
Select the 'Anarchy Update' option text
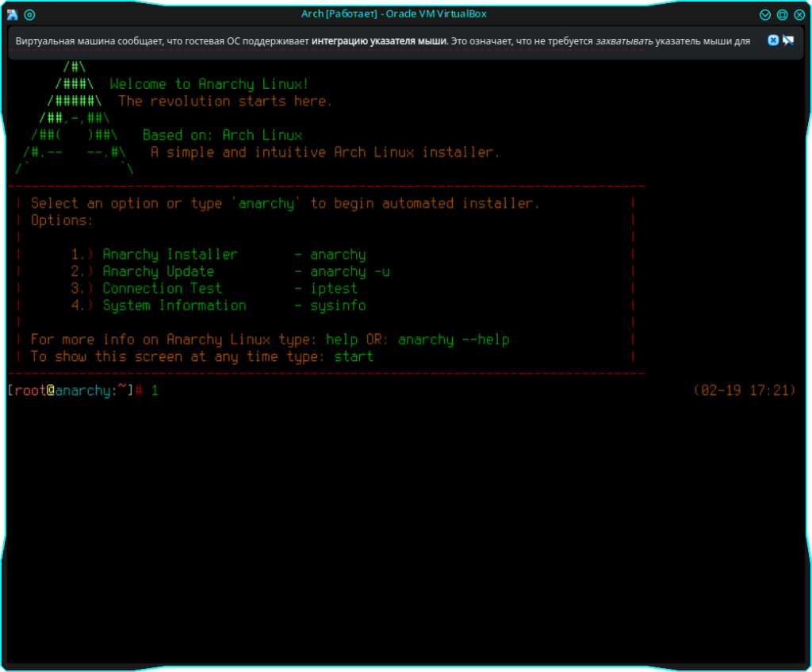click(x=158, y=271)
